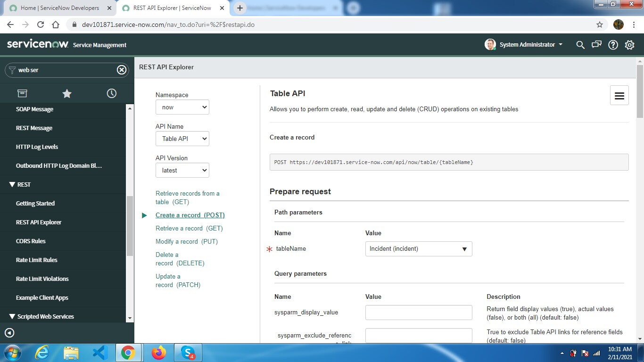The height and width of the screenshot is (362, 644).
Task: Click sysparm_display_value input field
Action: (419, 313)
